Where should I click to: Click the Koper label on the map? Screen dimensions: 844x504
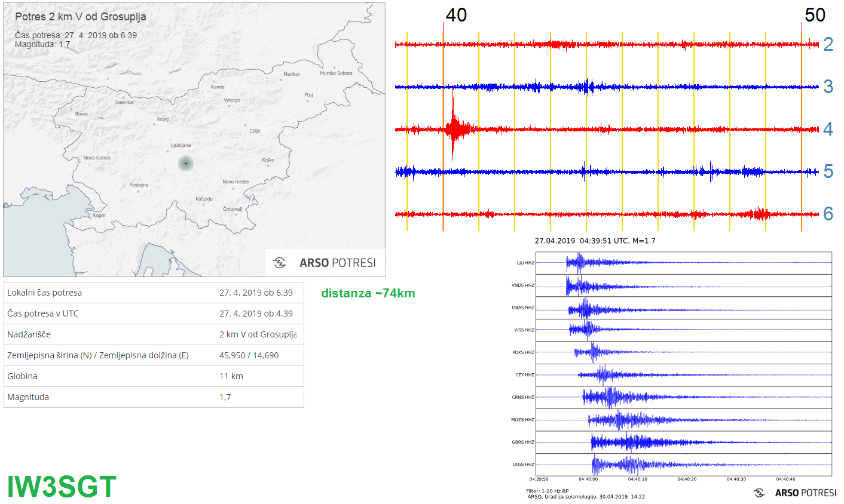click(x=99, y=216)
